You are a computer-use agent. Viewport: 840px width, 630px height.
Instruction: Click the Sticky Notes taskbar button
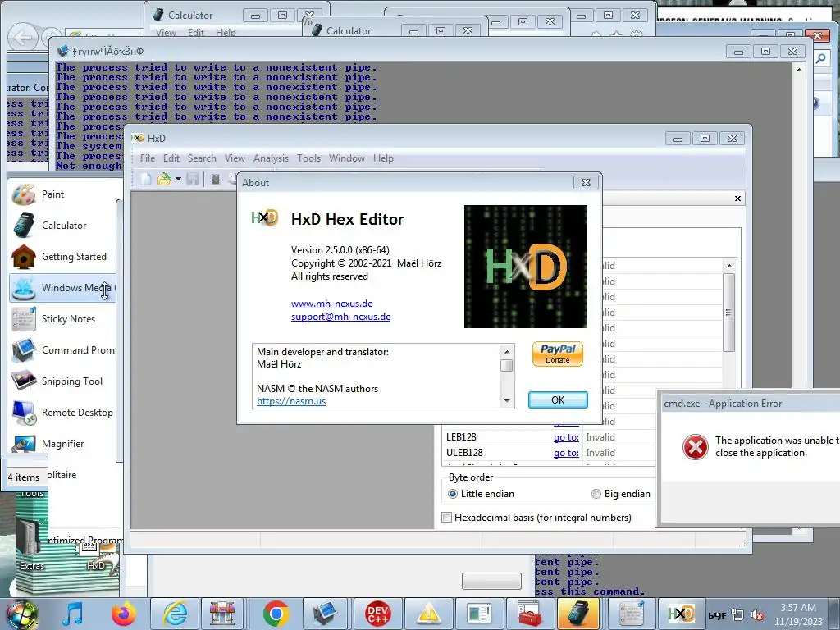[632, 614]
